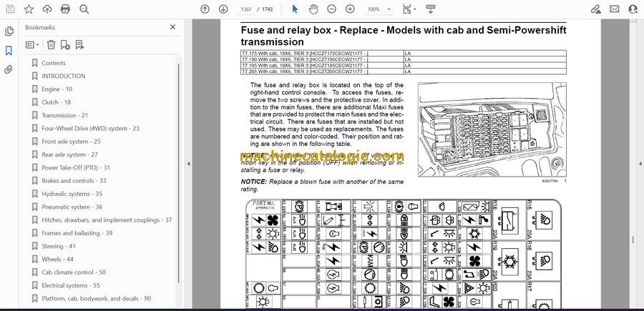
Task: Select the arrow selection tool
Action: tap(295, 9)
